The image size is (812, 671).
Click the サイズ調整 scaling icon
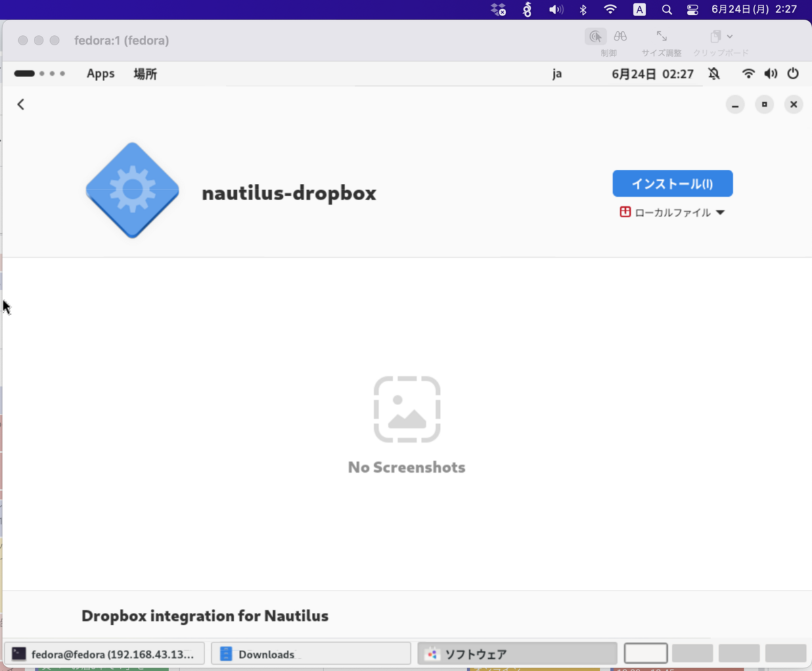[662, 37]
